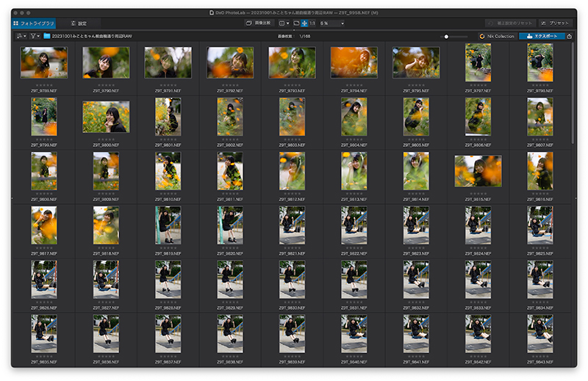Select thumbnail Z9T_9830.NEF
This screenshot has width=588, height=381.
coord(292,280)
